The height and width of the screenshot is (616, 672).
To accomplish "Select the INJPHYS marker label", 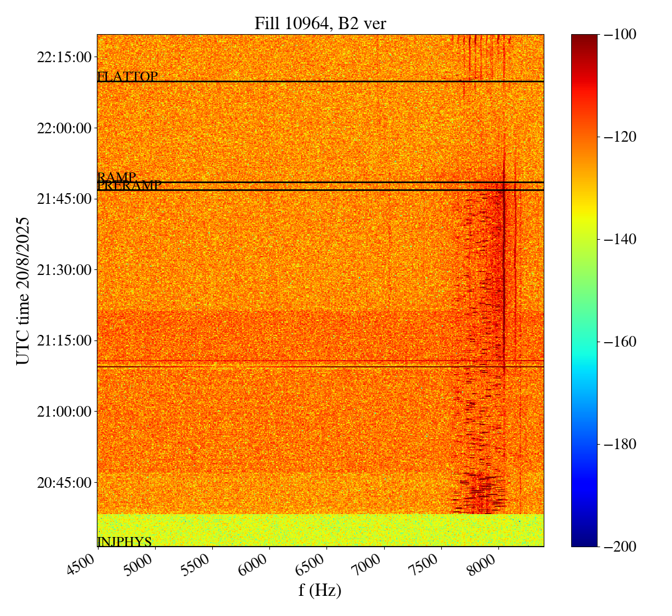I will tap(124, 542).
